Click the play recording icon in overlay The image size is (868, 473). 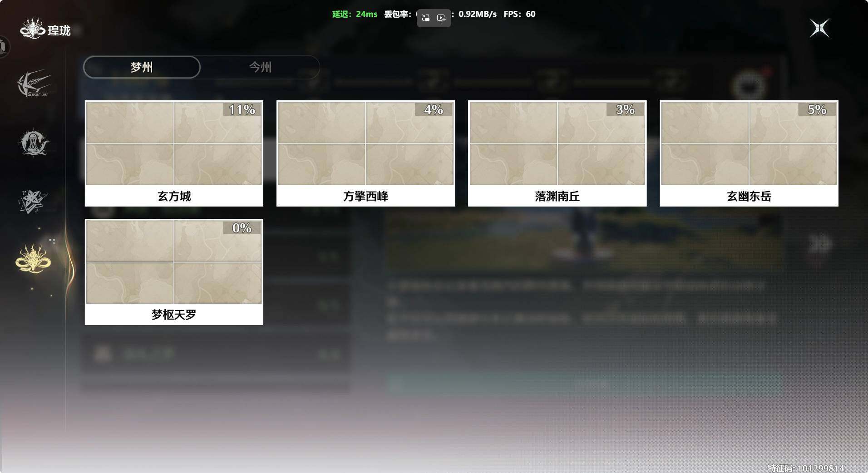[x=441, y=18]
